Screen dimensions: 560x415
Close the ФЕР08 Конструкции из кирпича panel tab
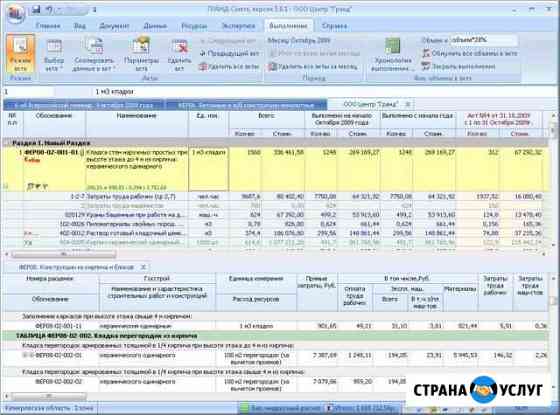coord(143,267)
